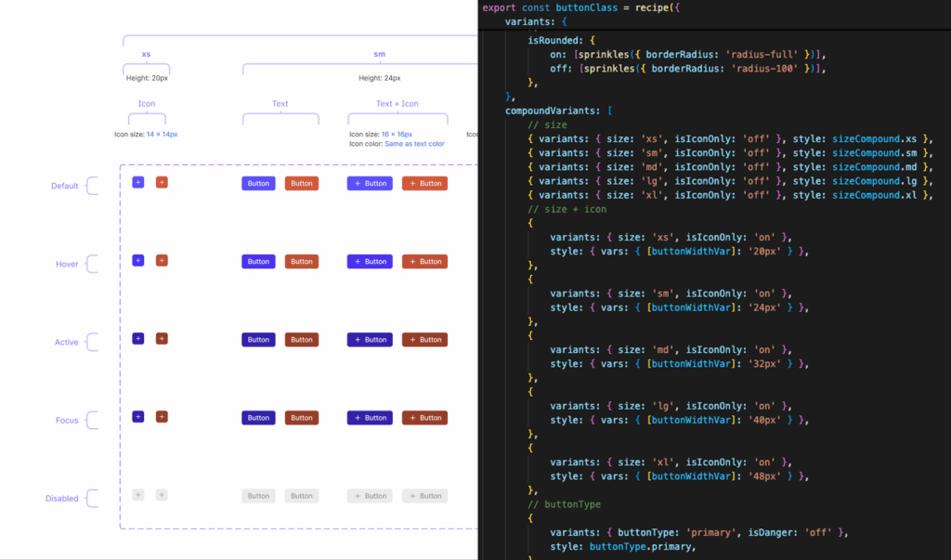Viewport: 951px width, 560px height.
Task: Click 'buttonClass' in the export const line
Action: click(587, 7)
